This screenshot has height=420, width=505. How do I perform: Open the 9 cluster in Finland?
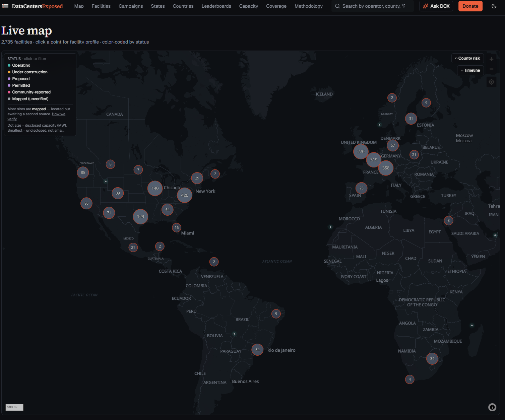(x=426, y=103)
